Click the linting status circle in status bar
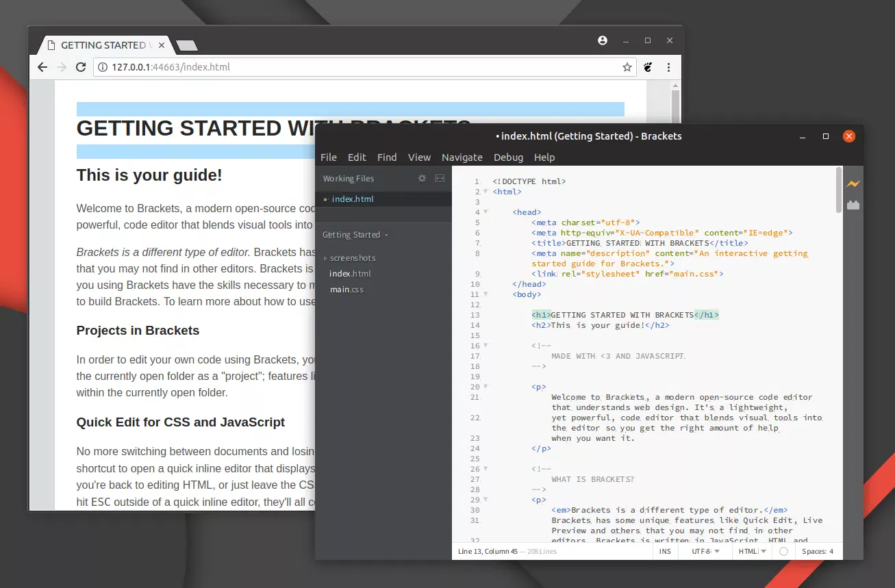This screenshot has height=588, width=895. click(783, 551)
